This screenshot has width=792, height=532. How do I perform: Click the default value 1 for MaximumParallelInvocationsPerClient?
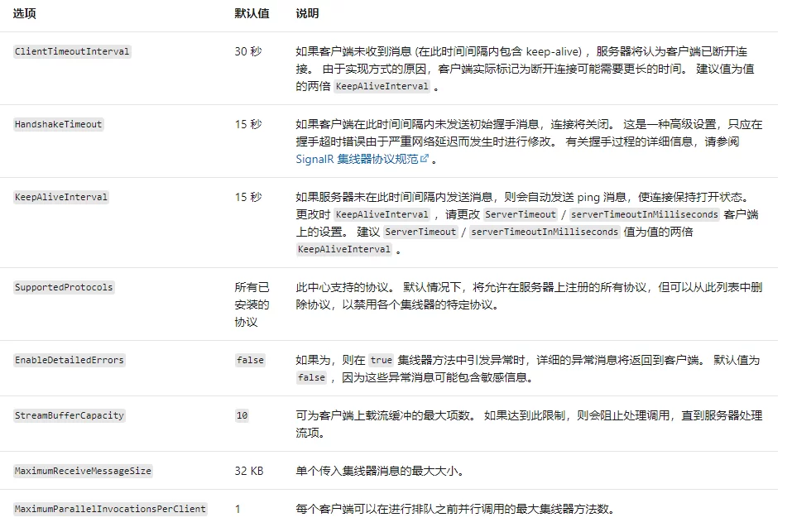click(x=238, y=509)
